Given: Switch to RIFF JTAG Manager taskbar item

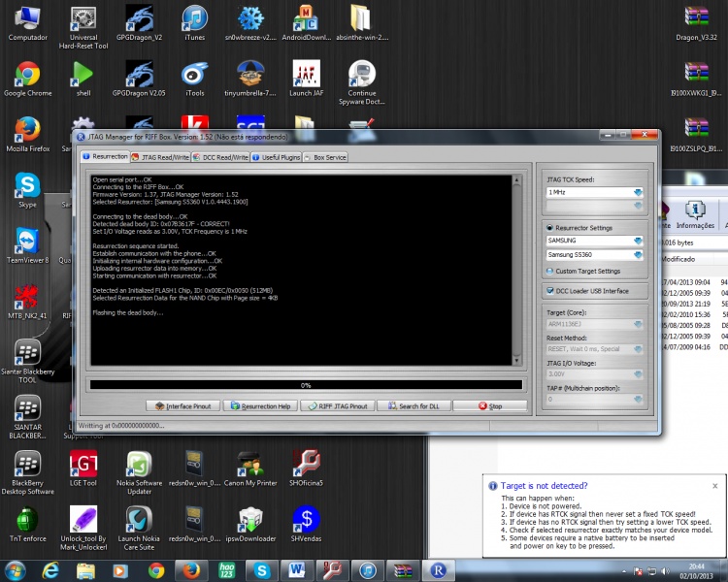Looking at the screenshot, I should tap(438, 570).
